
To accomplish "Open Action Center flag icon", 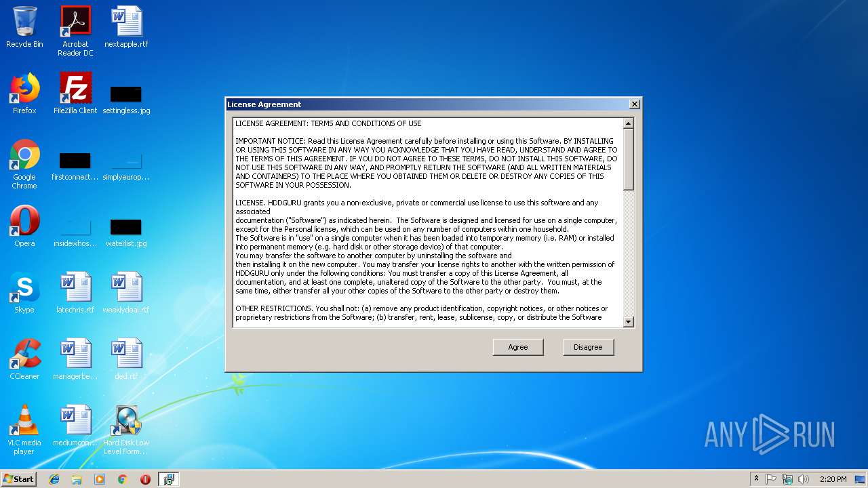I will click(x=771, y=479).
